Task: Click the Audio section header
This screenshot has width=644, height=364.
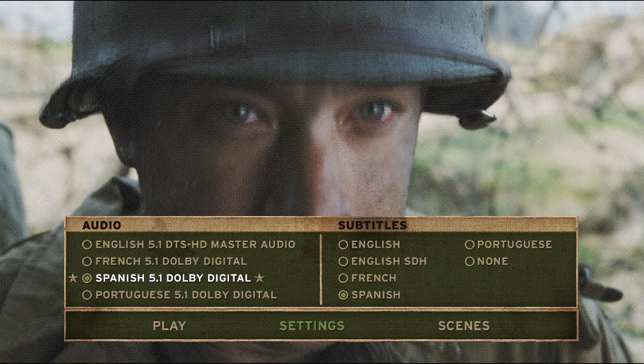Action: (102, 225)
